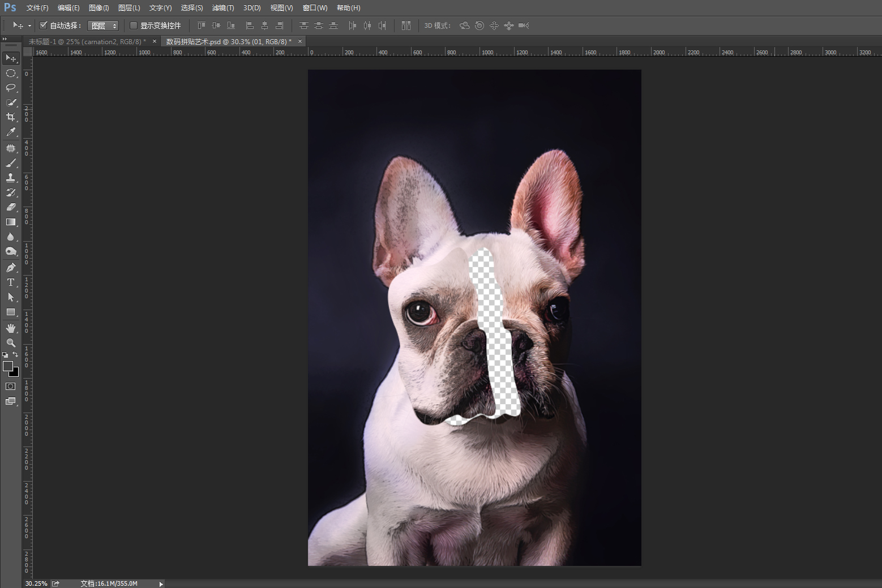Click the 3D roll mode icon
Screen dimensions: 882x588
[479, 25]
